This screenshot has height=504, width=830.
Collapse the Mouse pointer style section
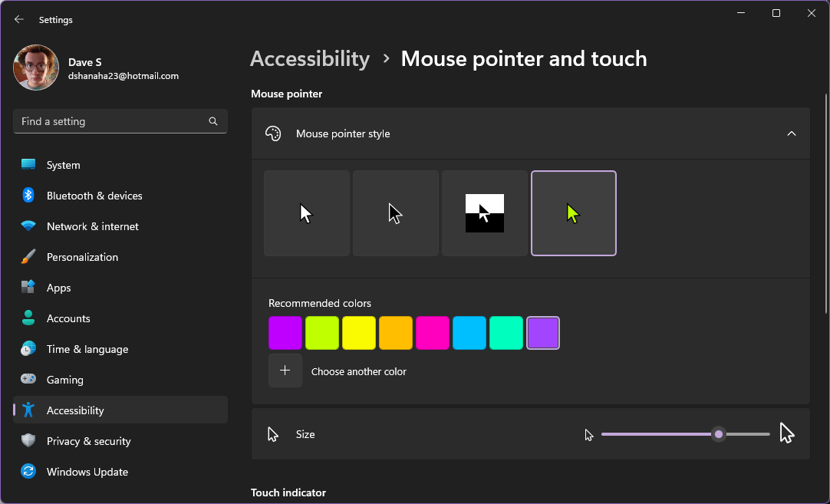click(791, 133)
